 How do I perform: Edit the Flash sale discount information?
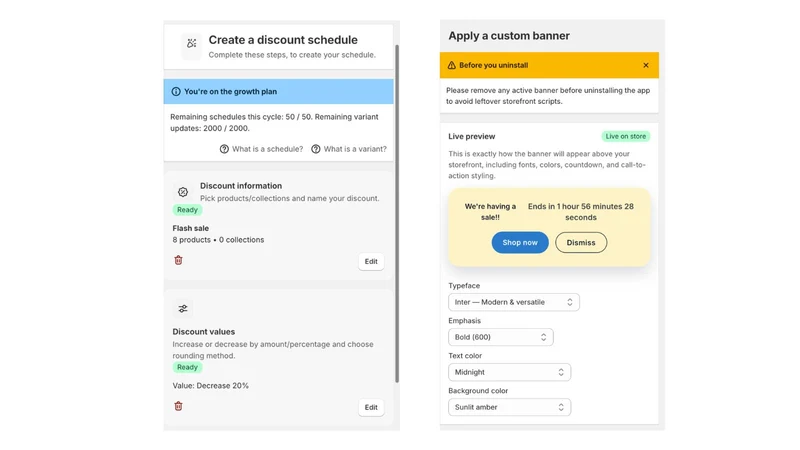371,261
